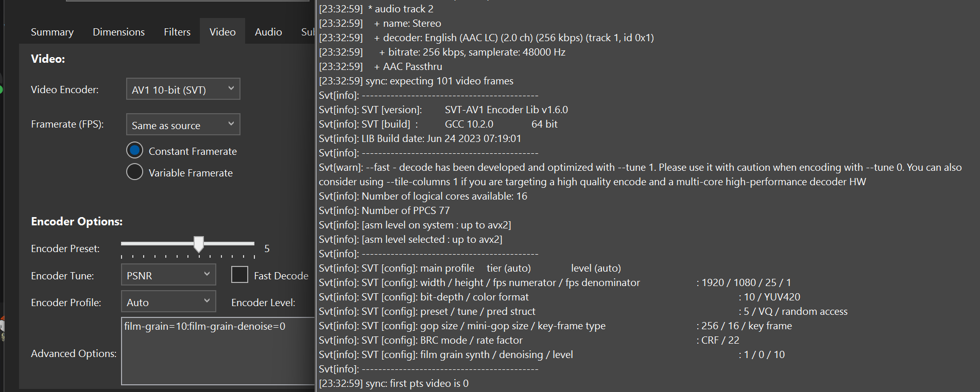Open the Encoder Profile dropdown set to Auto
The height and width of the screenshot is (392, 980).
168,301
